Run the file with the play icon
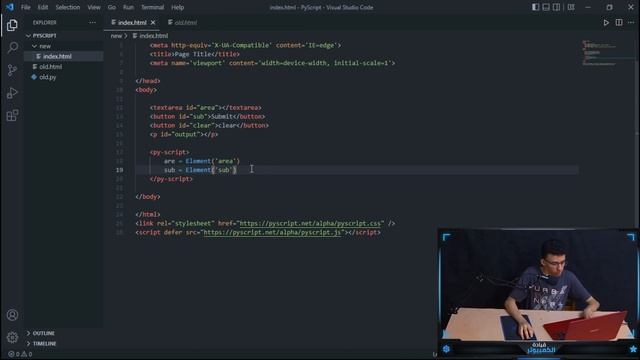The width and height of the screenshot is (640, 360). click(606, 23)
